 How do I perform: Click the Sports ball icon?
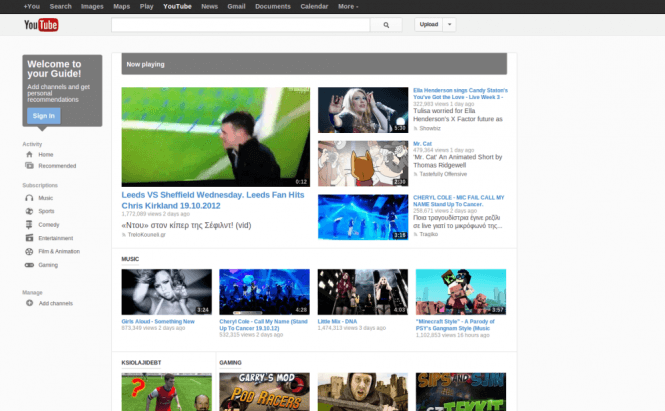point(29,211)
